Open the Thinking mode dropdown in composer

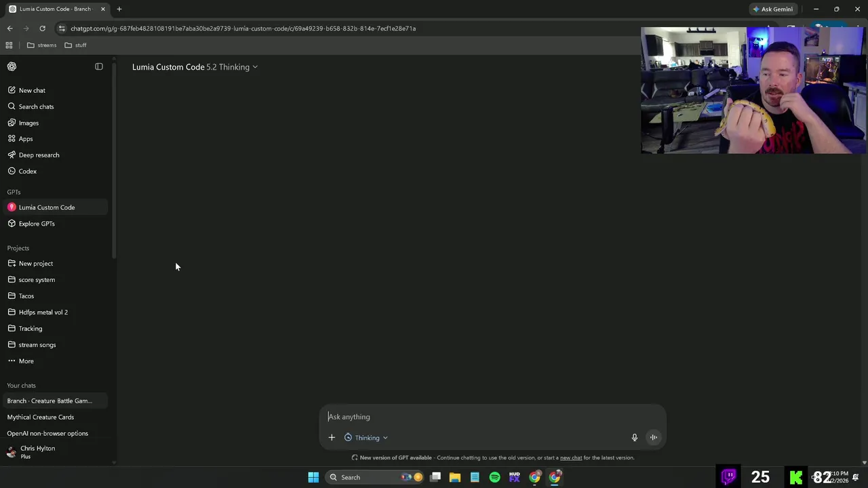tap(366, 438)
